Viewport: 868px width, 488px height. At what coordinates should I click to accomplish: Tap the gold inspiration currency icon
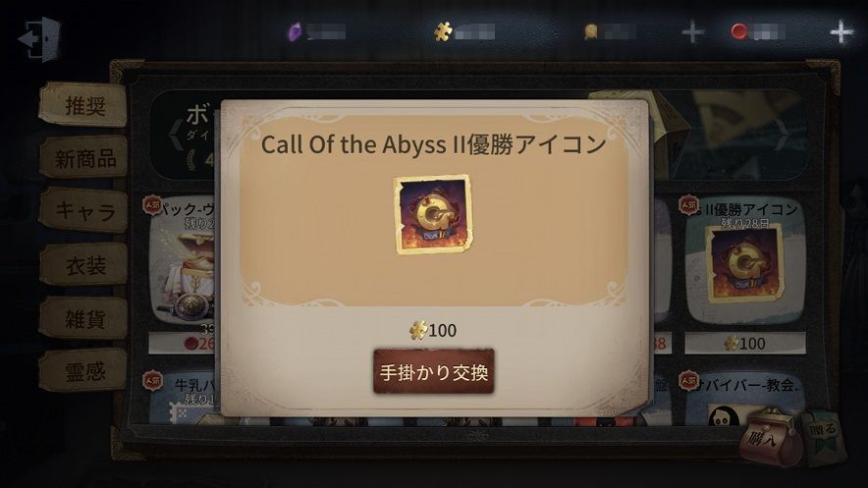point(591,31)
